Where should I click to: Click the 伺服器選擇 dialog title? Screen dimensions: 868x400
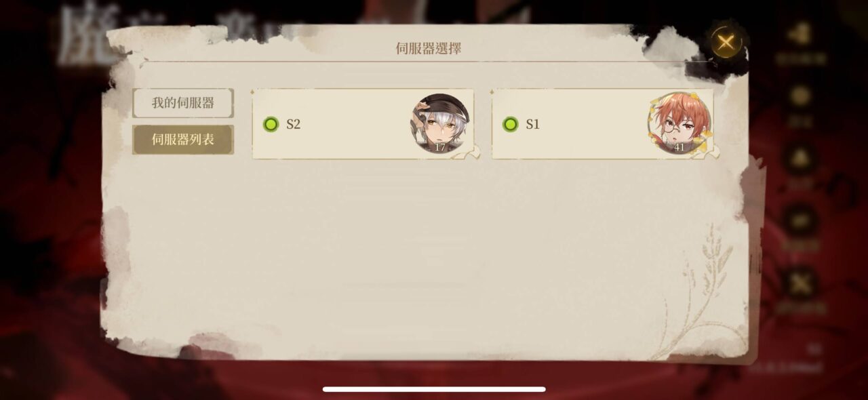[x=429, y=48]
